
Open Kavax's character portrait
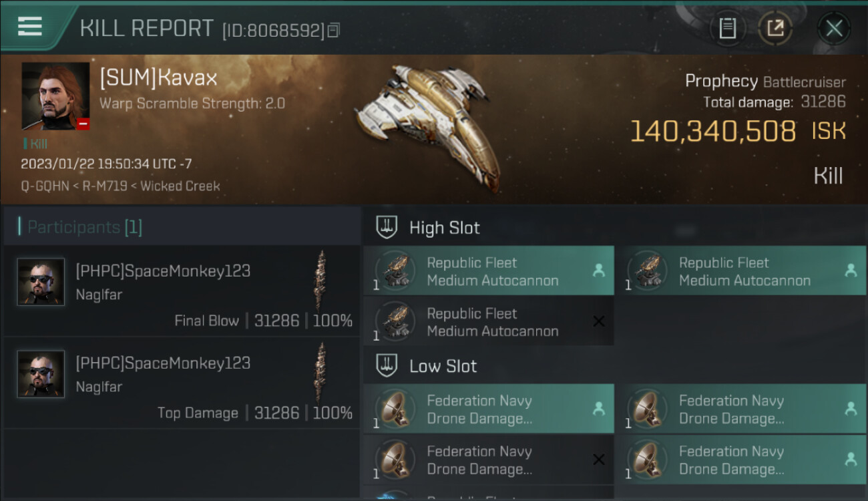click(x=55, y=96)
